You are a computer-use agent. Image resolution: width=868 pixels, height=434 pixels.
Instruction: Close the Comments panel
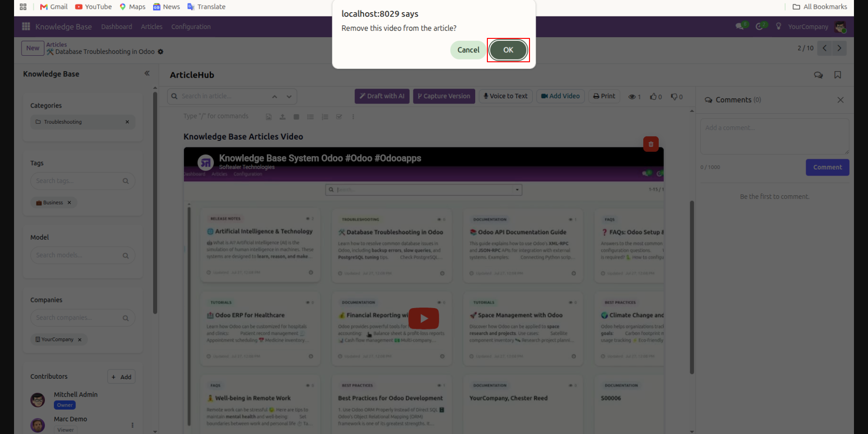840,100
